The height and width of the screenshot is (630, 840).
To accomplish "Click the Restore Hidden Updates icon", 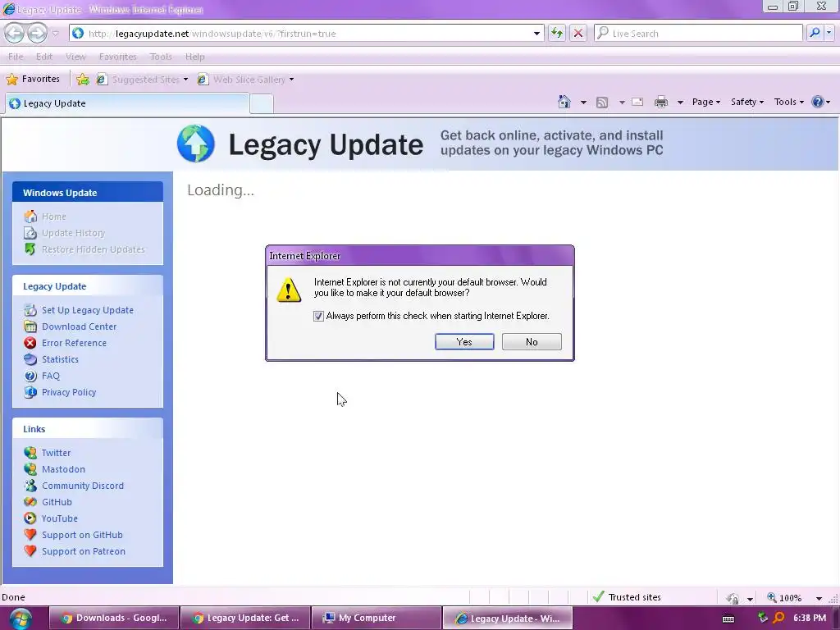I will pyautogui.click(x=30, y=249).
